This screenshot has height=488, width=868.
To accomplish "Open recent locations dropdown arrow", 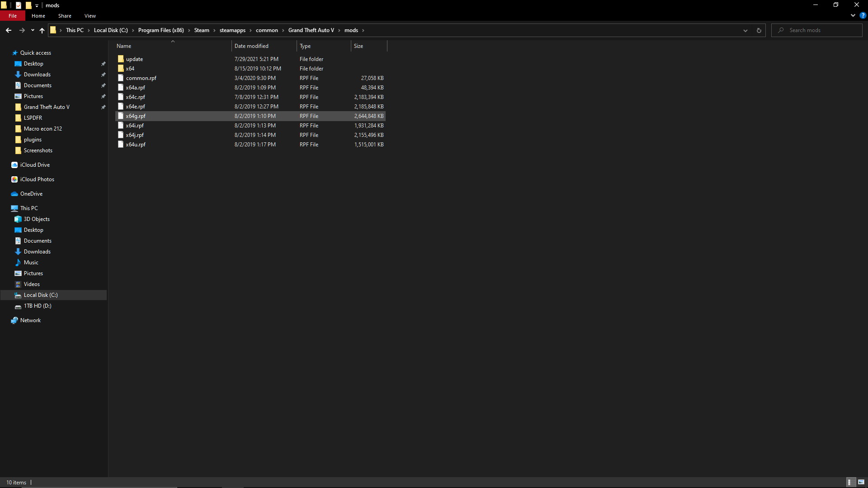I will 33,30.
